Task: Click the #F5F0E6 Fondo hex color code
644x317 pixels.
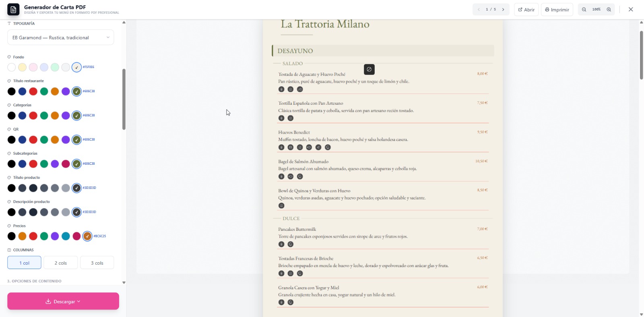Action: pos(89,67)
